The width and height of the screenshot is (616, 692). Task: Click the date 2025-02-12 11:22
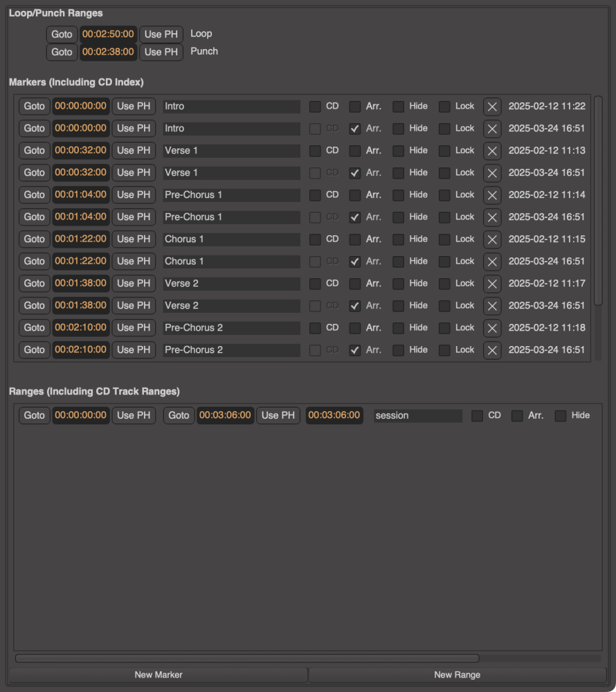[x=547, y=107]
